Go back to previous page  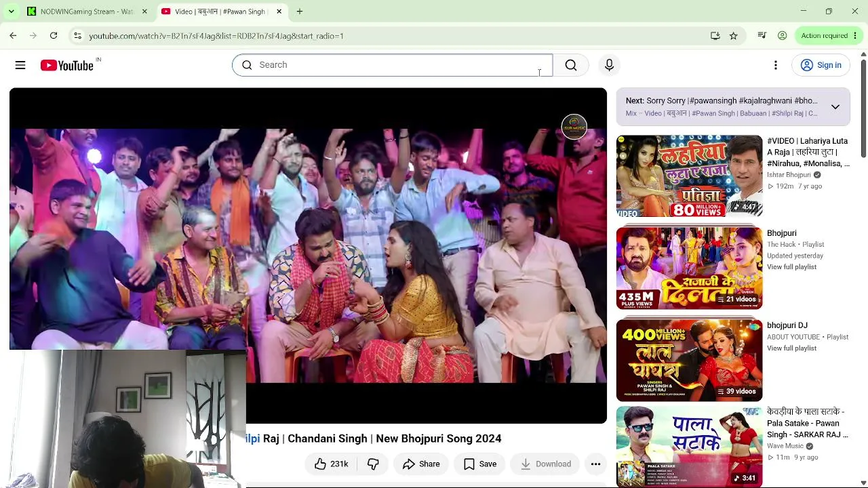[14, 36]
